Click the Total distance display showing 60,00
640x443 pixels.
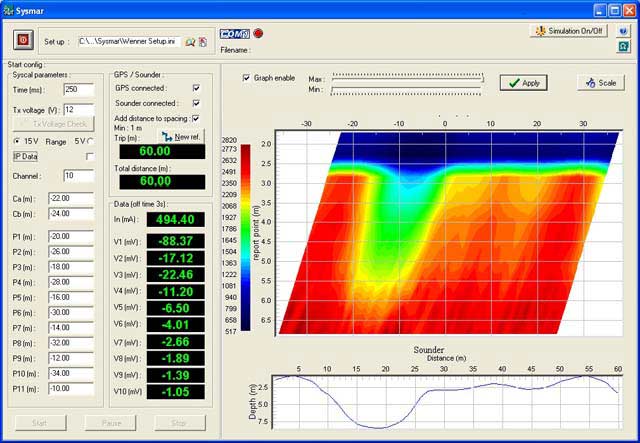[162, 182]
